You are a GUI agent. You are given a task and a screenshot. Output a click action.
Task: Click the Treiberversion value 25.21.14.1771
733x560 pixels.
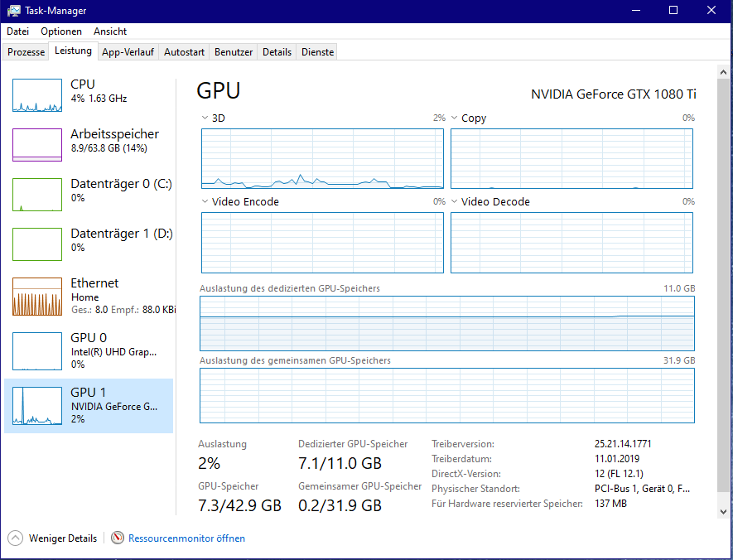point(623,443)
